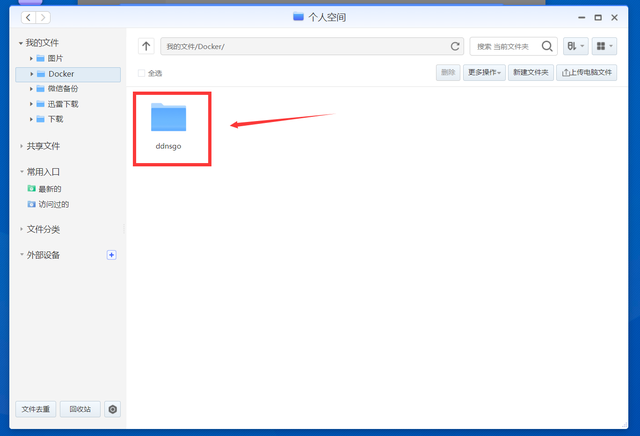Image resolution: width=640 pixels, height=436 pixels.
Task: Expand the 共享文件 section
Action: coord(21,146)
